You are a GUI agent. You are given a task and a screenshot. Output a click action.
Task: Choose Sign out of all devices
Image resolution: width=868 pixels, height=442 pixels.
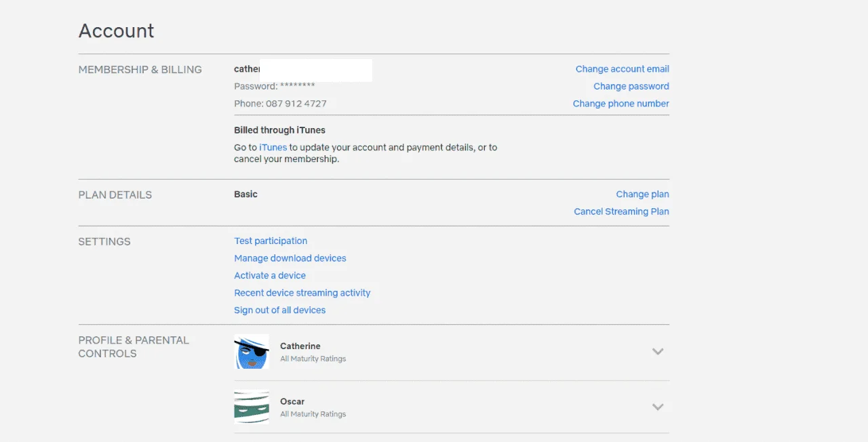280,310
